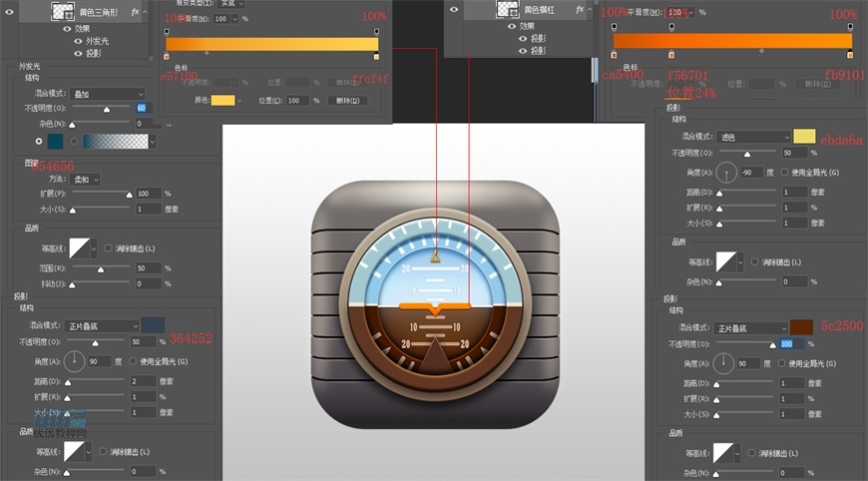The width and height of the screenshot is (868, 481).
Task: Enable 使用全局光 checkbox next to 90 degree angle
Action: pos(132,360)
